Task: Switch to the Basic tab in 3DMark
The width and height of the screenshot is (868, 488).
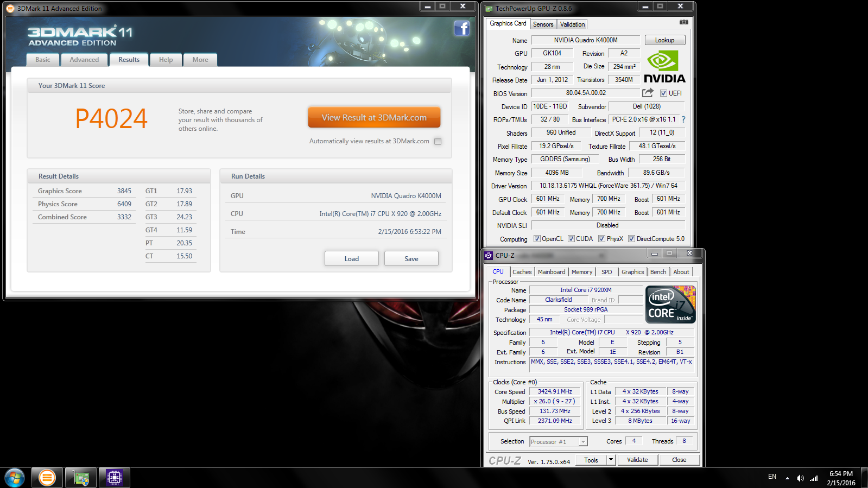Action: point(43,60)
